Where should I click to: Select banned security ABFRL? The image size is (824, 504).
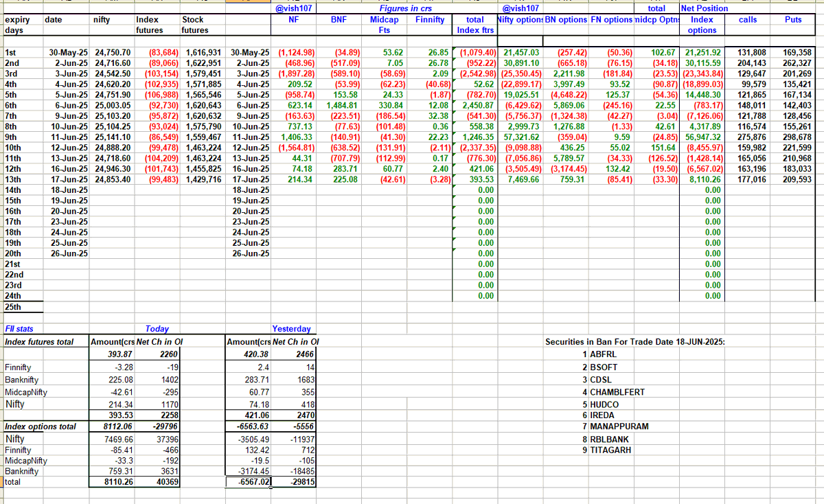pyautogui.click(x=602, y=354)
